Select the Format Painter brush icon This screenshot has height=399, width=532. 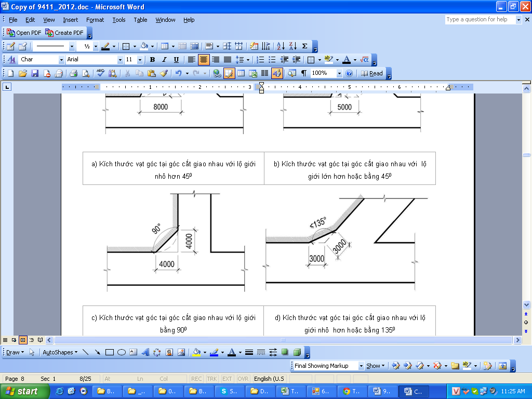coord(164,73)
